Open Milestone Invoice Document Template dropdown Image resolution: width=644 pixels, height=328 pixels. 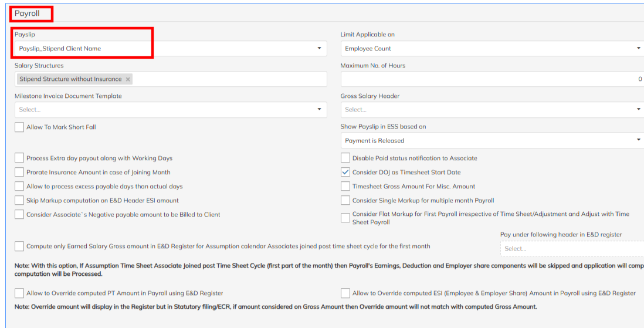click(170, 110)
